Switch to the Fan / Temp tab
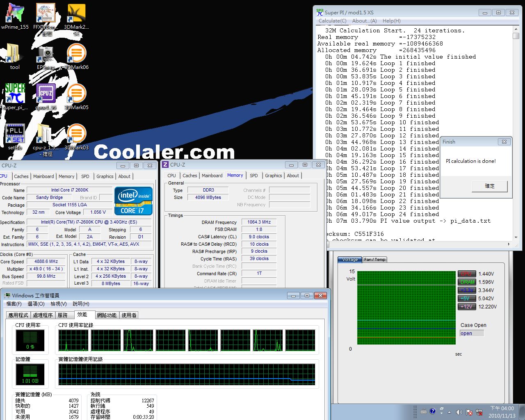 [x=375, y=260]
